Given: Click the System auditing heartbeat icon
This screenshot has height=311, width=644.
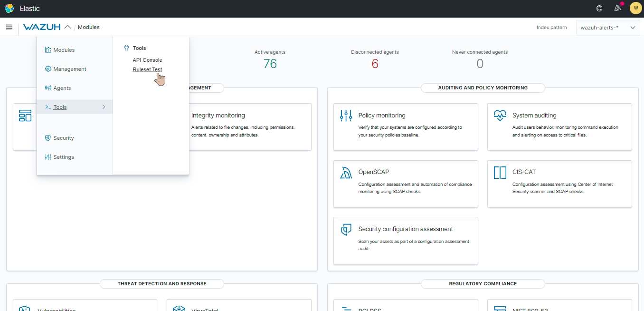Looking at the screenshot, I should (x=500, y=116).
